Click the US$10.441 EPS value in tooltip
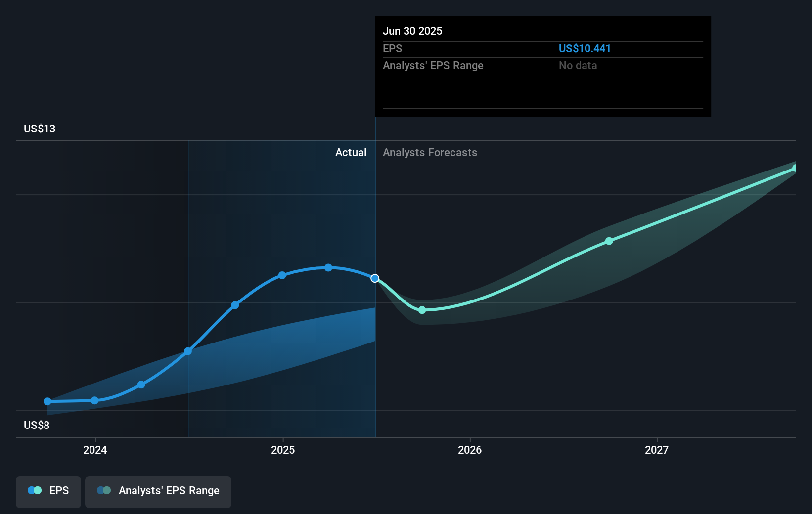 coord(585,48)
